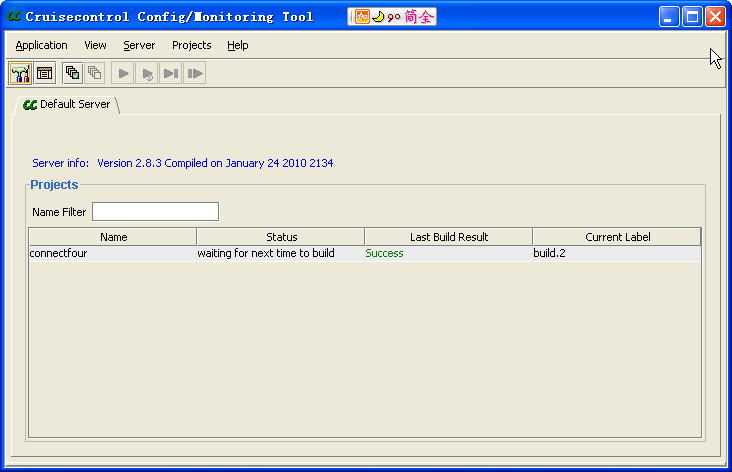Click the play-to-bar (skip) toolbar button

(x=171, y=73)
